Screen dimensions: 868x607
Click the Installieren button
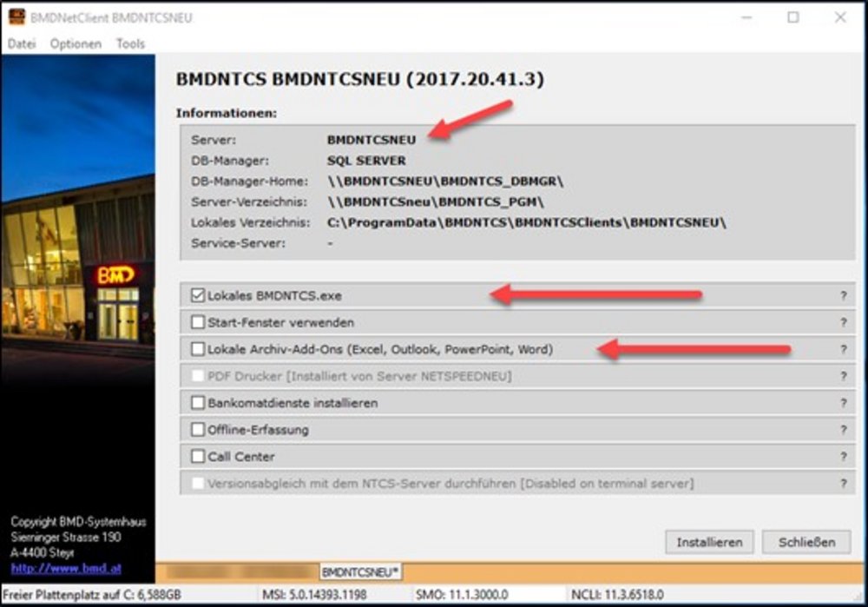pos(709,542)
